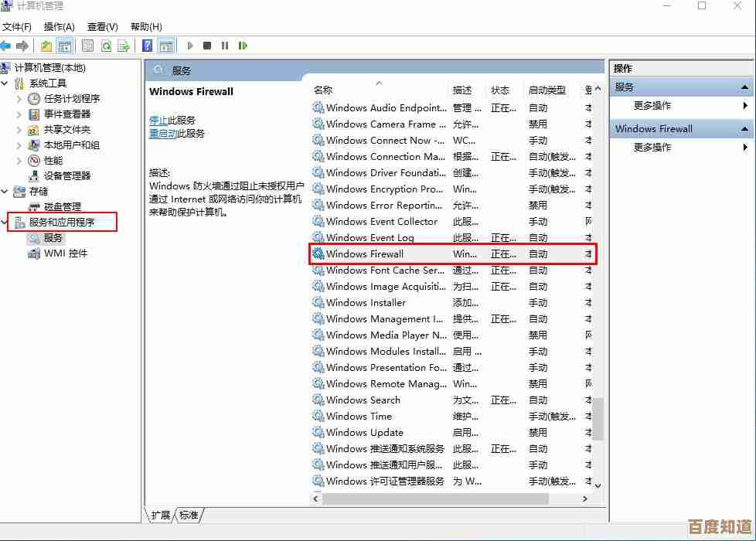Screen dimensions: 756x541
Task: Select the WMI 控件 tree icon
Action: (x=33, y=253)
